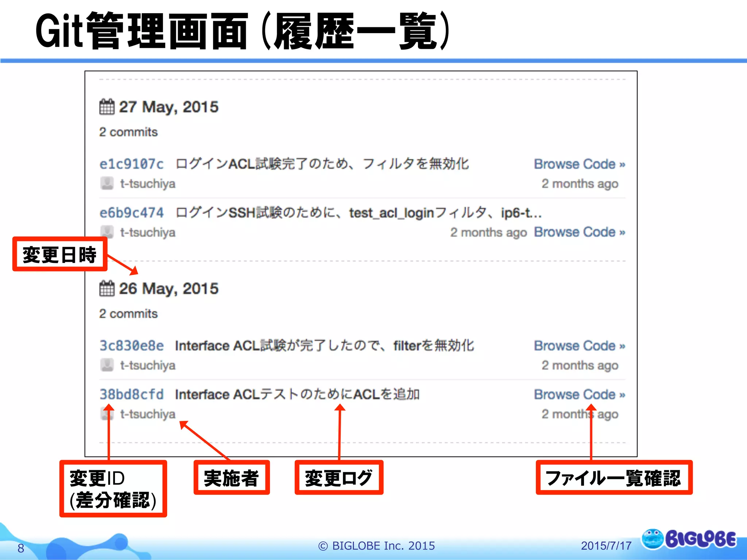Click "2 commits" under 26 May
The width and height of the screenshot is (747, 560).
pos(128,314)
